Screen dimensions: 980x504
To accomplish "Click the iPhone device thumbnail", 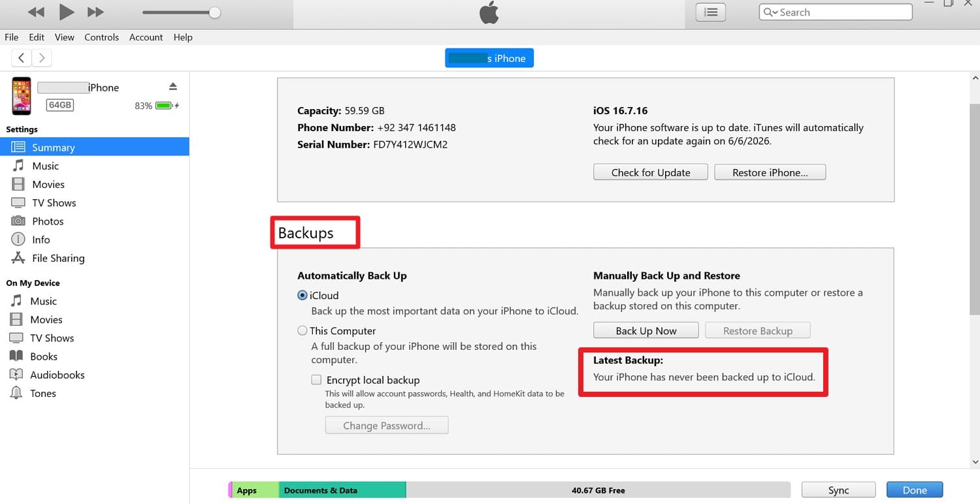I will click(x=21, y=96).
